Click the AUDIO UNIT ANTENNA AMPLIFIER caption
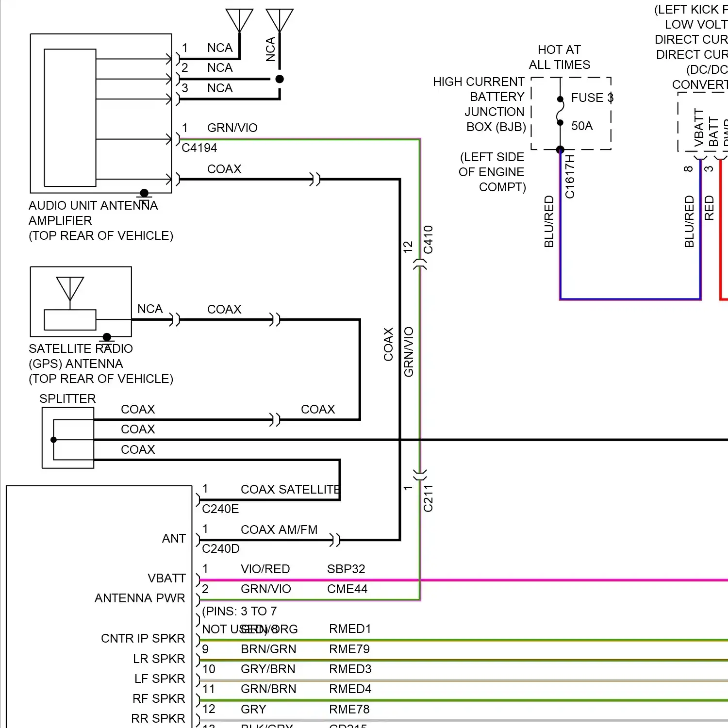 click(93, 213)
